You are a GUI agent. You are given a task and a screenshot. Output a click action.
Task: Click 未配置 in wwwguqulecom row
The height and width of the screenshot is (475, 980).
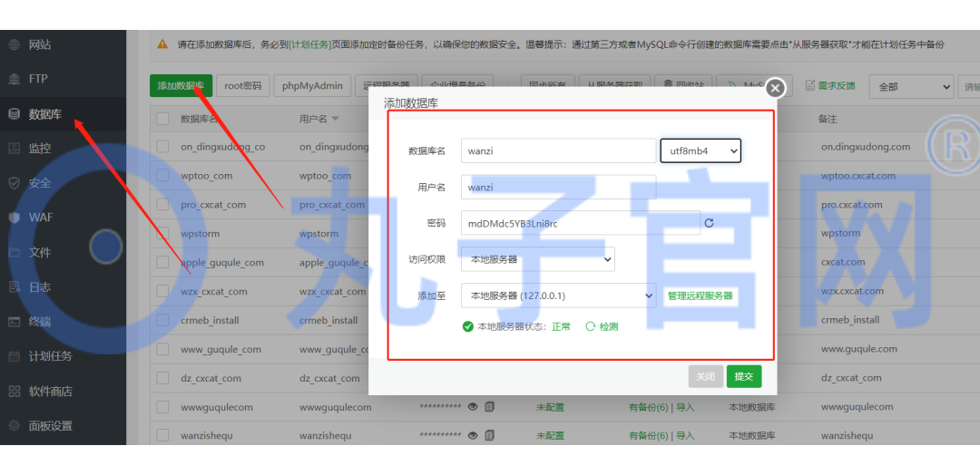pos(550,407)
